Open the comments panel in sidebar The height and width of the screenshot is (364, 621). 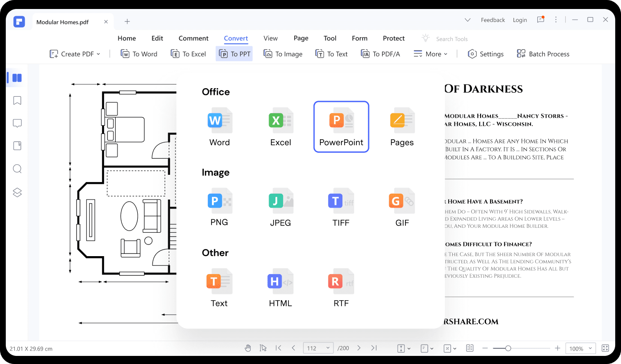pos(17,123)
